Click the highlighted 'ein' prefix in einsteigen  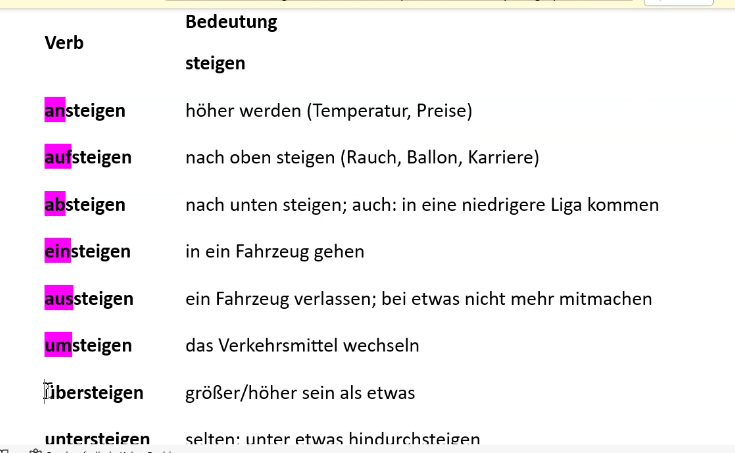[57, 251]
